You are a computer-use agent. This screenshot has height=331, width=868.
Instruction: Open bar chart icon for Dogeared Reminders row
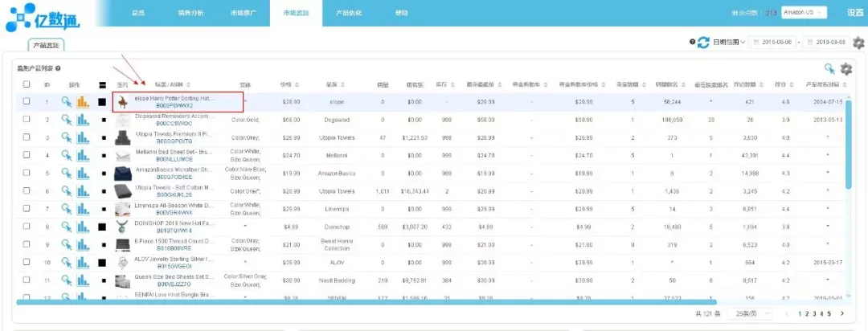[x=83, y=120]
